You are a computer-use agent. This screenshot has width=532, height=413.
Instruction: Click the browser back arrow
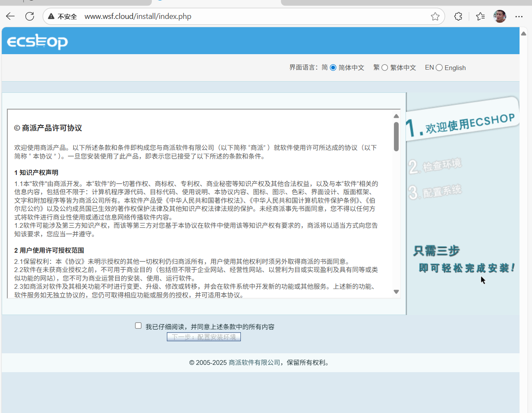[10, 16]
